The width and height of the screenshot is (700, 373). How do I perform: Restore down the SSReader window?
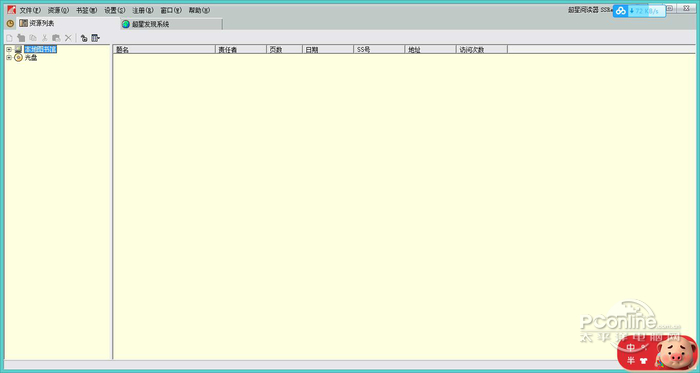[x=670, y=8]
